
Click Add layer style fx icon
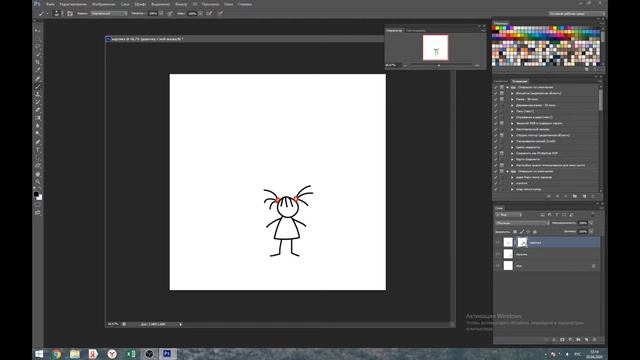[x=554, y=340]
